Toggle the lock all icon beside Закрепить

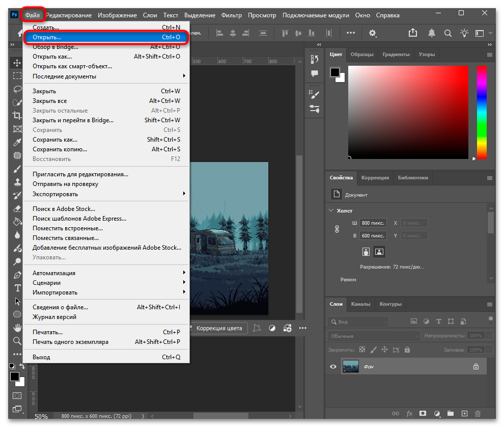(x=407, y=350)
